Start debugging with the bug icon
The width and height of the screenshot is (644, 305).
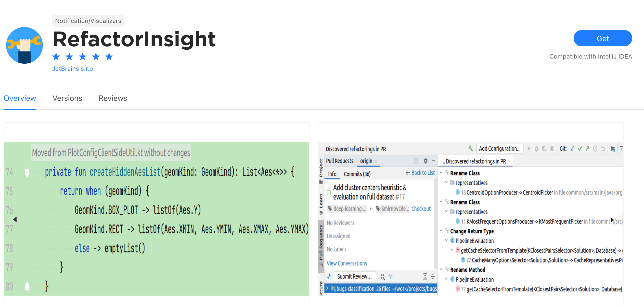point(536,149)
